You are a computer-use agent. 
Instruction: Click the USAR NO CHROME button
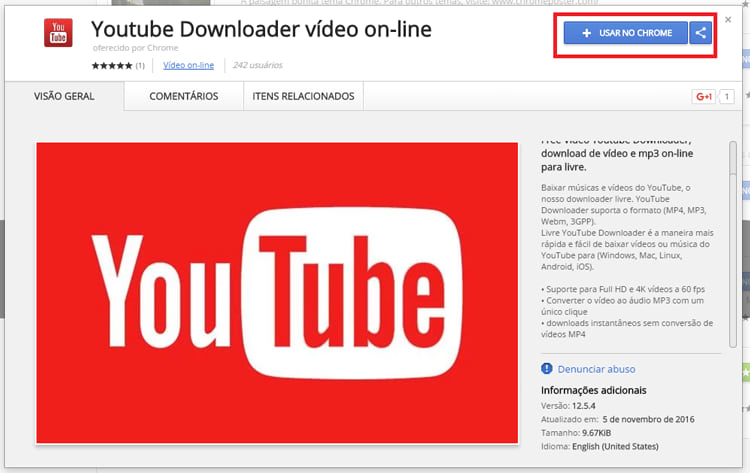(x=626, y=33)
